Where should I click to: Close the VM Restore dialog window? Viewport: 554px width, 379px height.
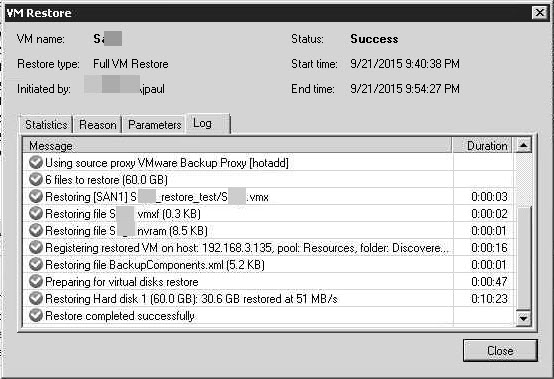(540, 13)
